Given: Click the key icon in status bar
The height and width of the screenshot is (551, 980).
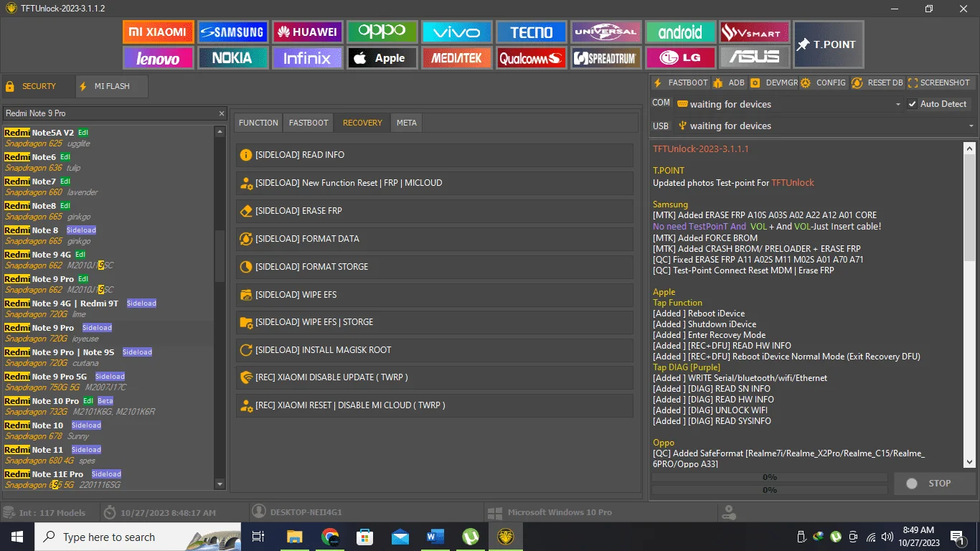Looking at the screenshot, I should [x=729, y=513].
